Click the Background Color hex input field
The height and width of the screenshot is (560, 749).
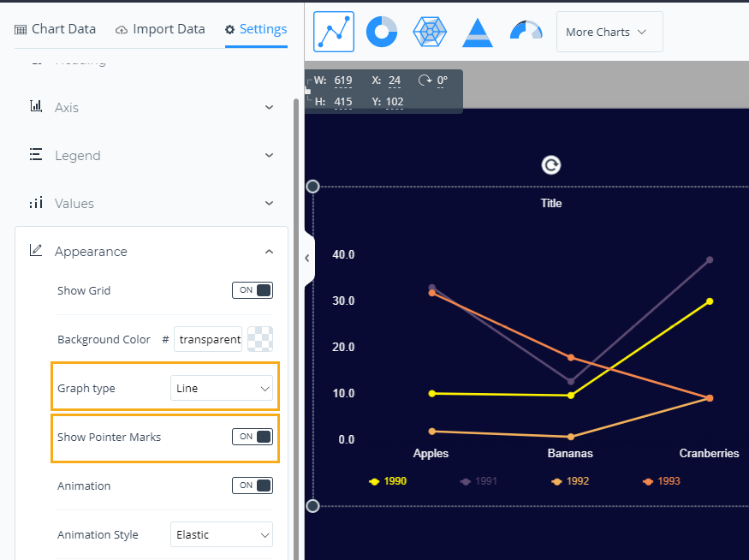[x=210, y=339]
